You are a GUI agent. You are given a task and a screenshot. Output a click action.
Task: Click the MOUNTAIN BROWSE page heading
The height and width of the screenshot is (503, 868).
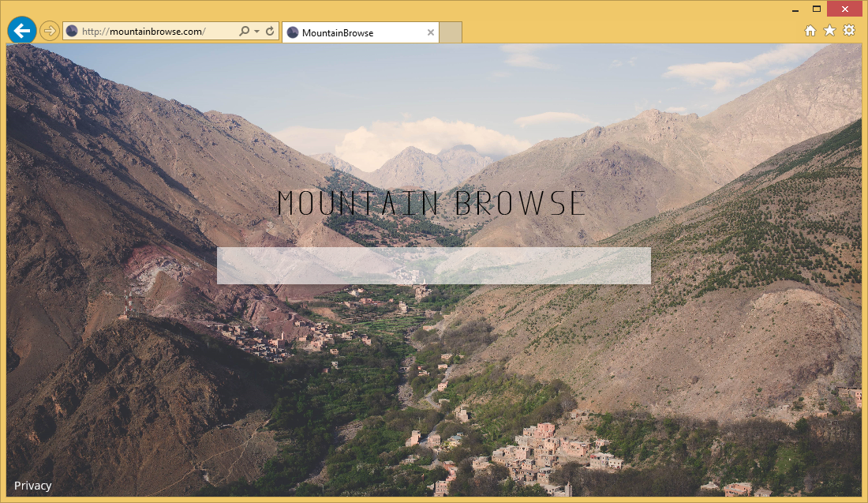pyautogui.click(x=431, y=202)
